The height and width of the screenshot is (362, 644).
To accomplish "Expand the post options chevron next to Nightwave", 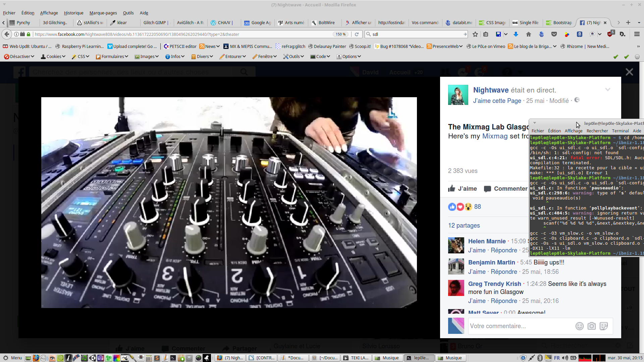I will coord(607,89).
